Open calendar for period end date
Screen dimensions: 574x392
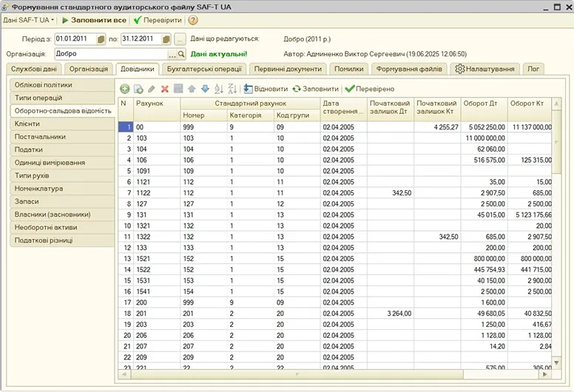click(x=166, y=39)
